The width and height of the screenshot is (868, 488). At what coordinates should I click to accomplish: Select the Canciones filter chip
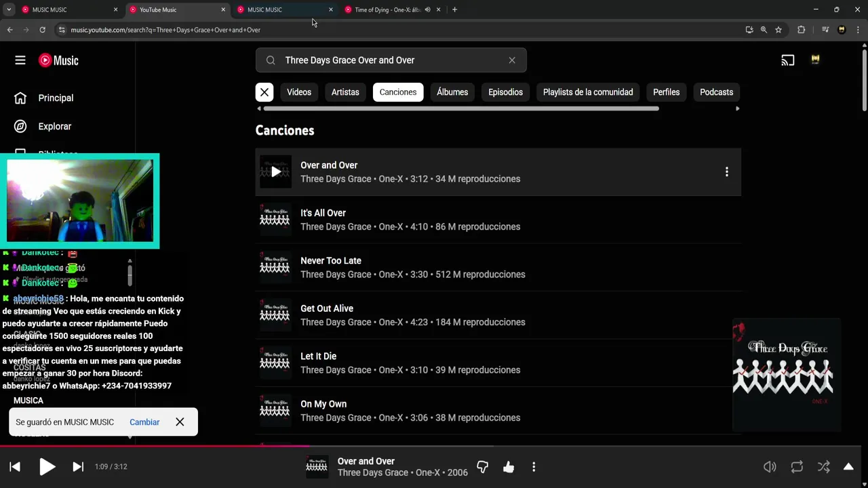coord(398,92)
